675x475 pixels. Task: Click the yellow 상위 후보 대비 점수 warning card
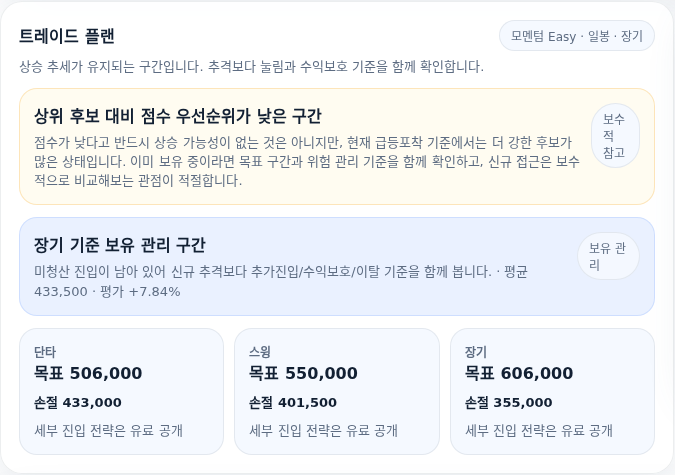click(337, 146)
